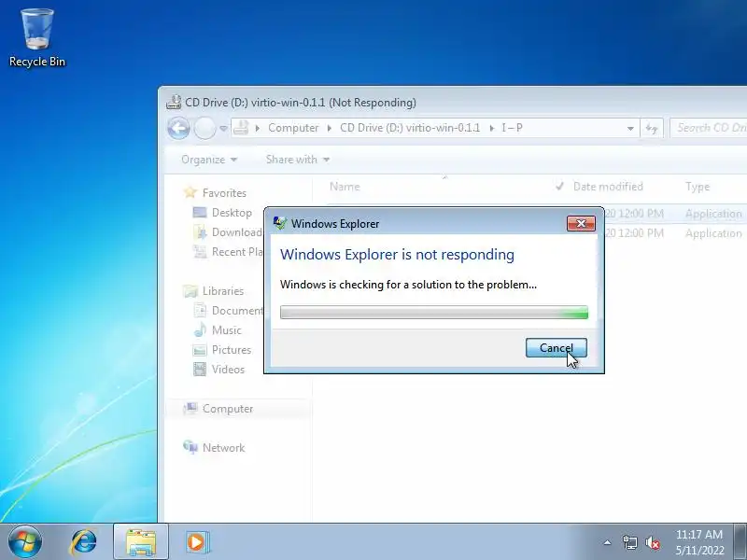Open Documents library

pyautogui.click(x=237, y=311)
